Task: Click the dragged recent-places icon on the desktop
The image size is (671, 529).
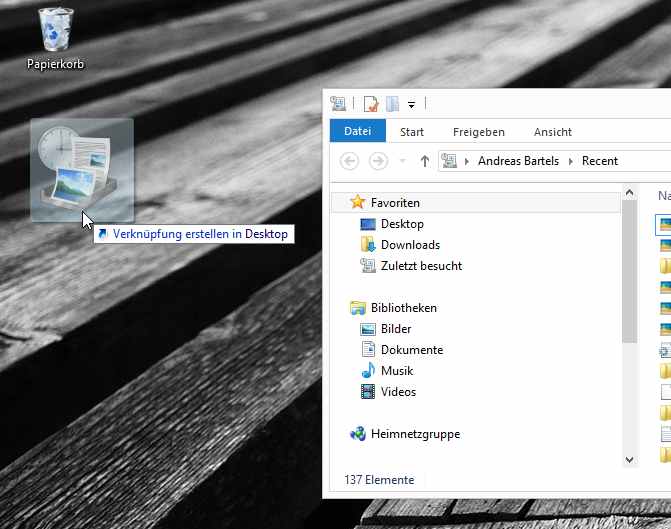Action: [x=82, y=170]
